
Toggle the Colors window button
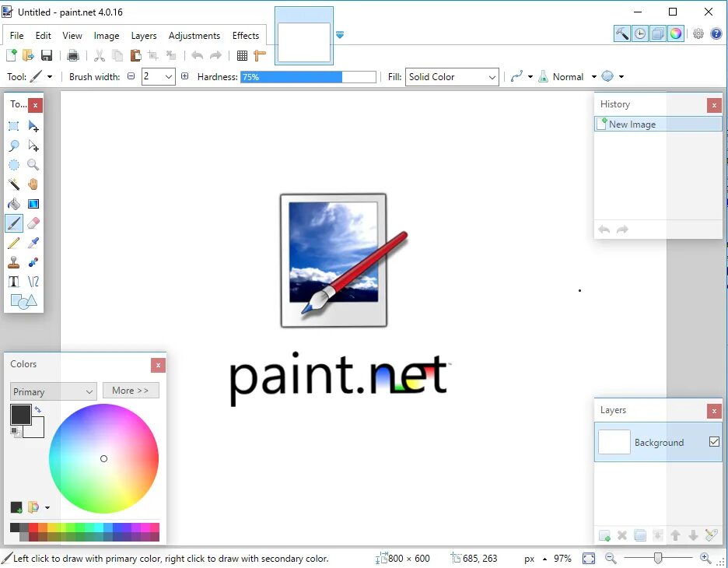pos(676,34)
